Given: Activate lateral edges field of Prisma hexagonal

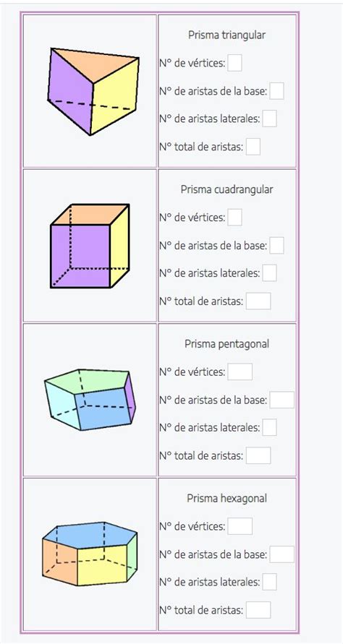Looking at the screenshot, I should click(269, 582).
